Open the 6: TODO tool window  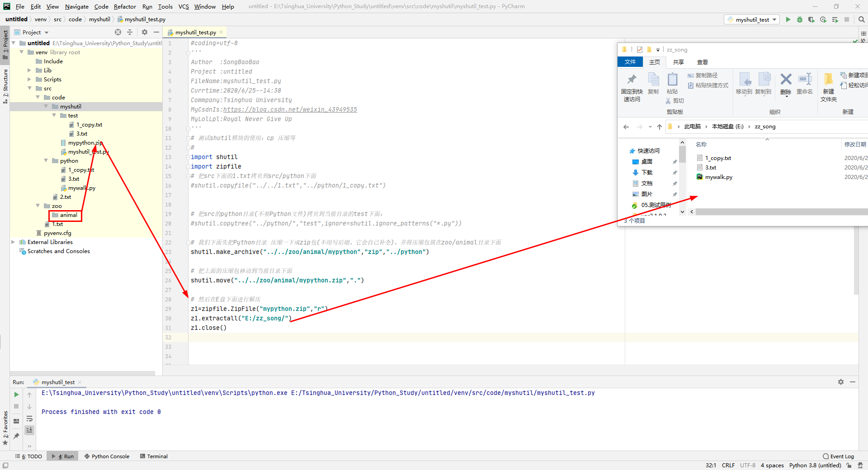28,456
